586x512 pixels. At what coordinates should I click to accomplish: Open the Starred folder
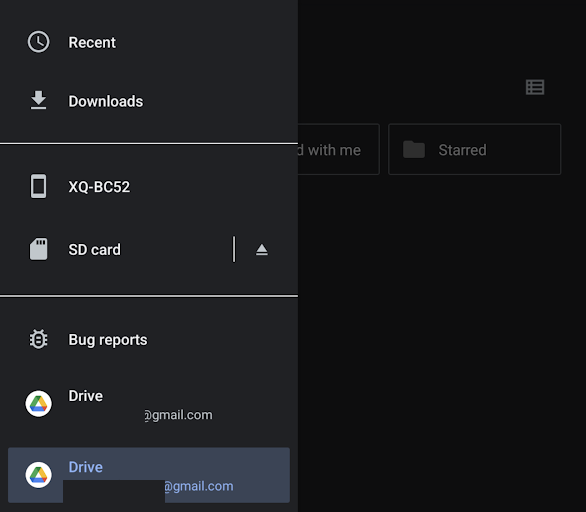pyautogui.click(x=475, y=149)
